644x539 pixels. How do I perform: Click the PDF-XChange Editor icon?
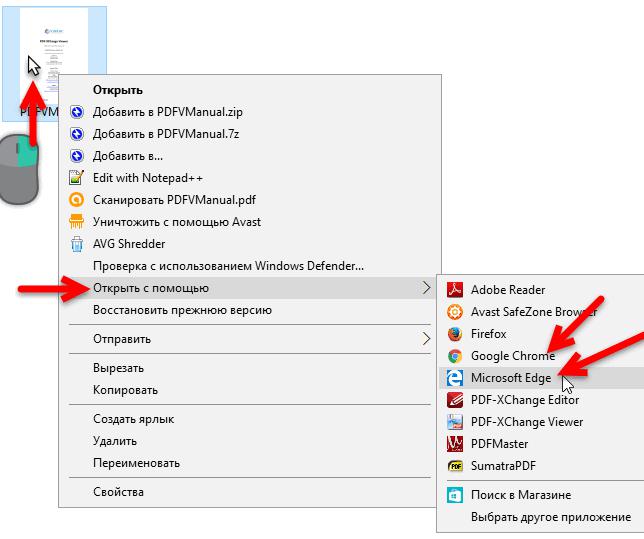[455, 400]
